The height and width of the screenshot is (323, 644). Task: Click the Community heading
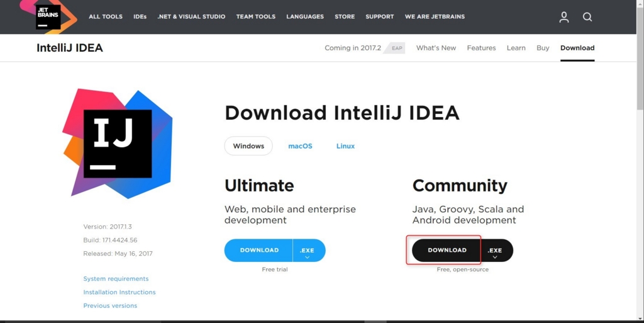pos(460,186)
